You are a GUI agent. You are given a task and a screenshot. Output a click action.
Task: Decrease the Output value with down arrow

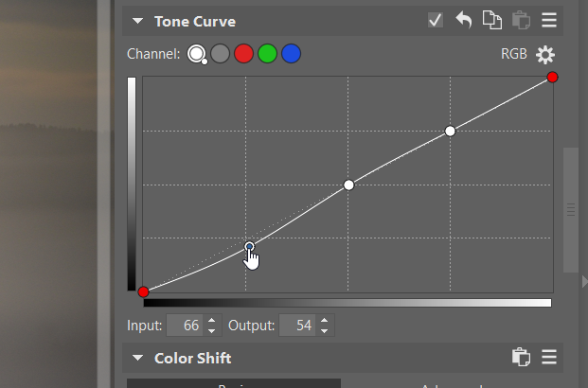click(325, 330)
